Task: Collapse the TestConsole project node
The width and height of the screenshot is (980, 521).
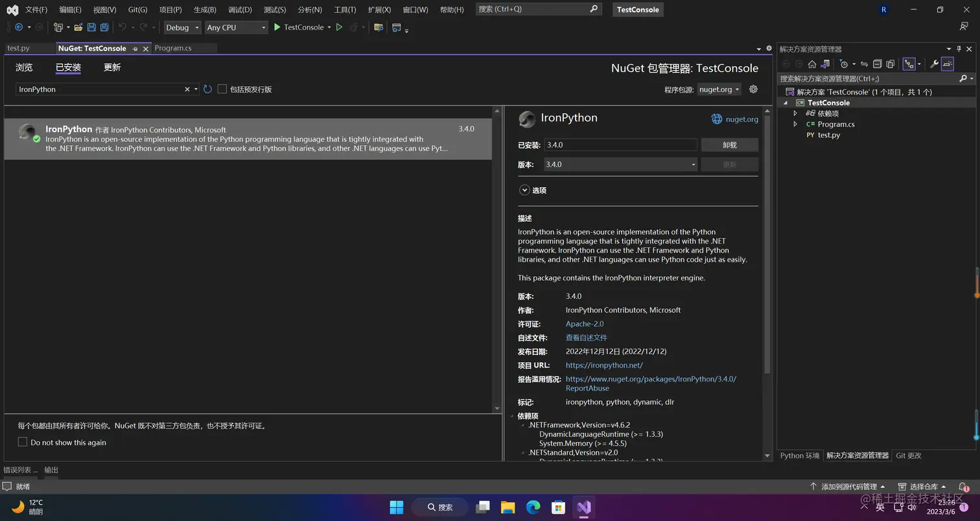Action: click(786, 102)
